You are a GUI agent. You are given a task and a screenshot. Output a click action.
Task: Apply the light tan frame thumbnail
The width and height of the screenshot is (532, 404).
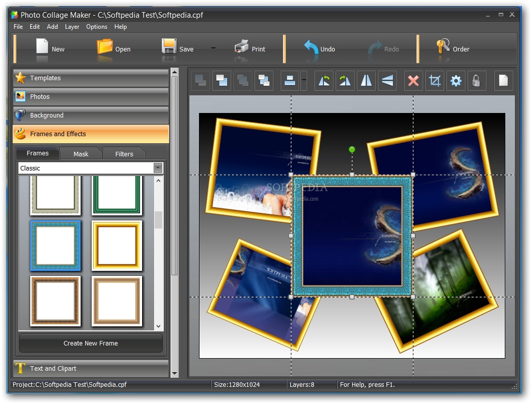[117, 301]
